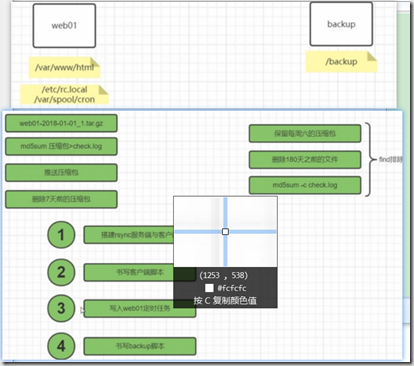
Task: Click the /backup yellow note
Action: [341, 62]
